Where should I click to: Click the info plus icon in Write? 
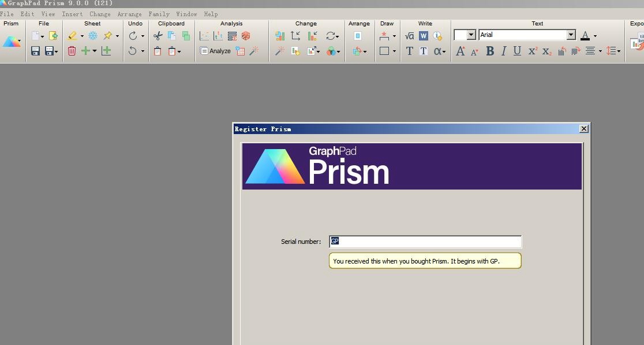point(438,36)
